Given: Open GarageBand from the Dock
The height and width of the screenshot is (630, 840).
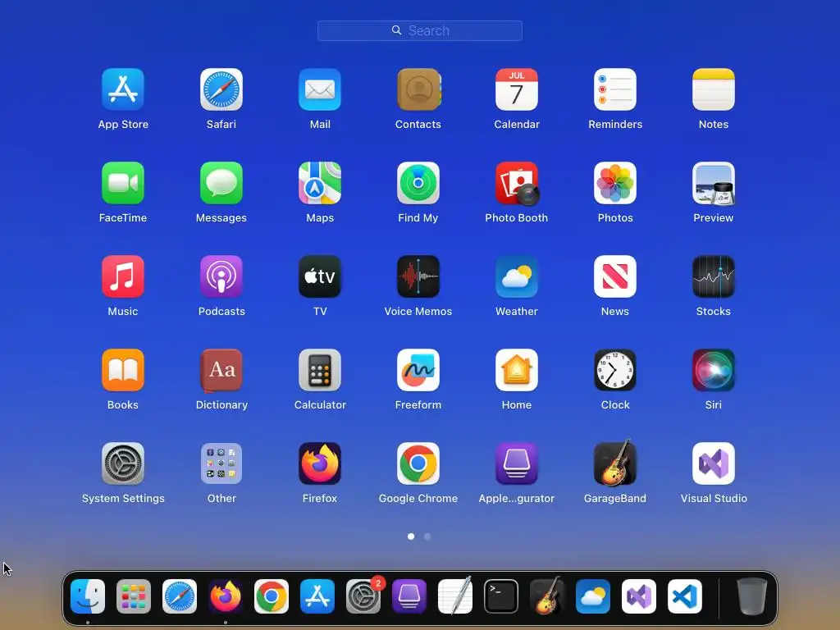Looking at the screenshot, I should pyautogui.click(x=547, y=596).
